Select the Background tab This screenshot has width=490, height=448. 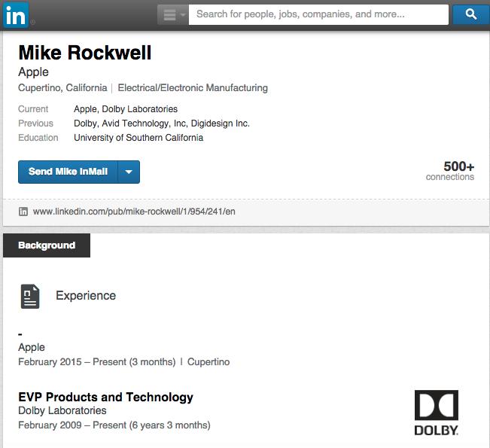pos(47,245)
